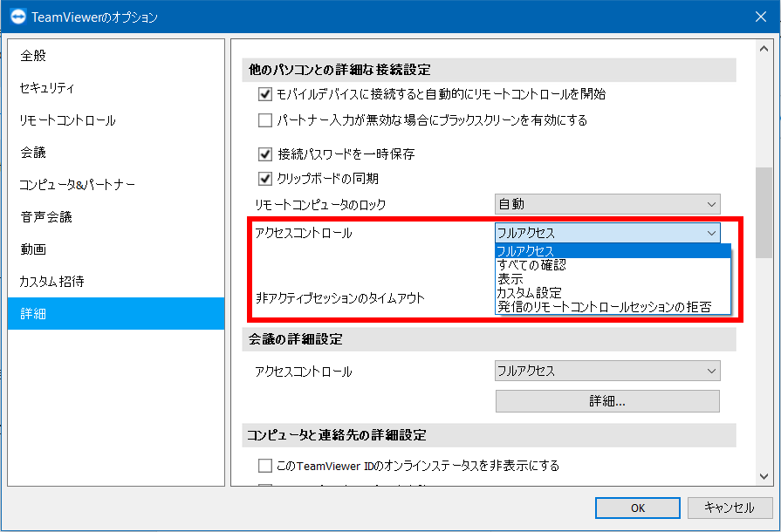
Task: Click scrollbar up arrow in settings pane
Action: [764, 49]
